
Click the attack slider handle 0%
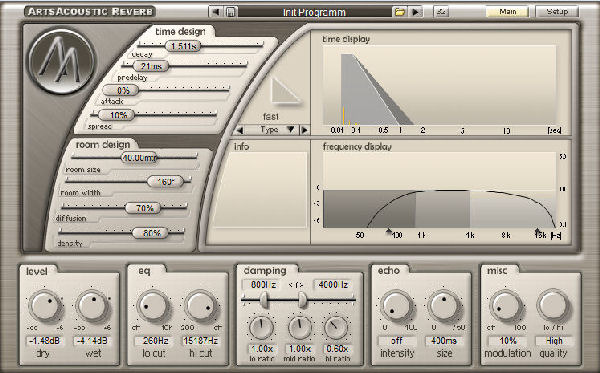click(122, 91)
